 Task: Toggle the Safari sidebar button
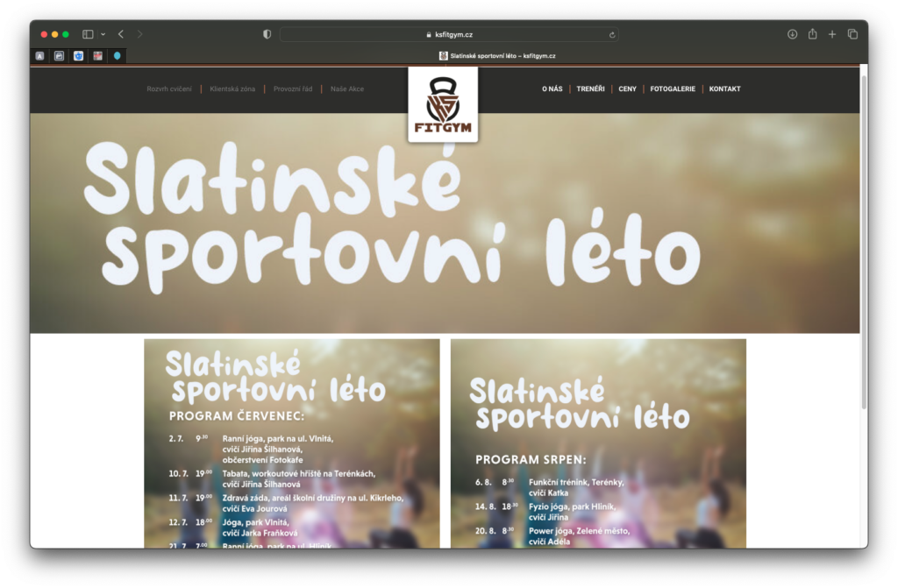pyautogui.click(x=88, y=34)
